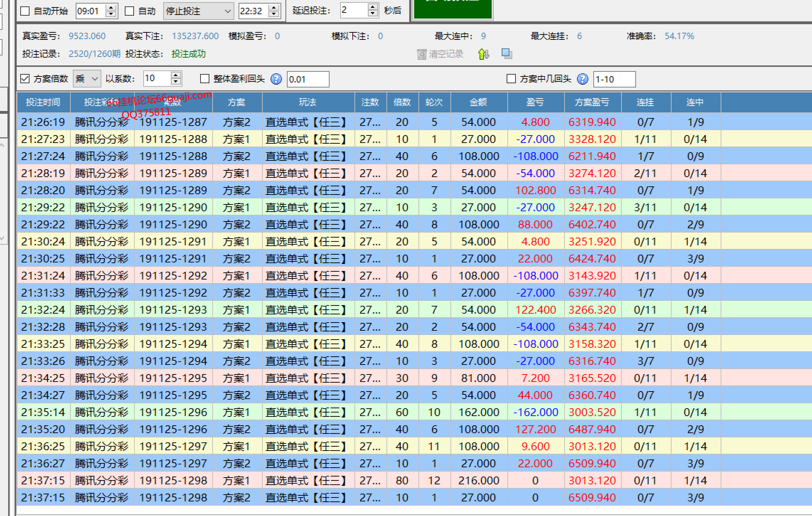This screenshot has height=516, width=812.
Task: Increase the 09:01 start time spinner
Action: (111, 7)
